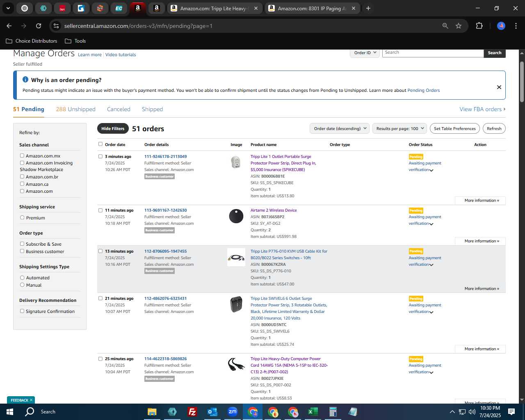Click the Hide Filters button

coord(113,128)
